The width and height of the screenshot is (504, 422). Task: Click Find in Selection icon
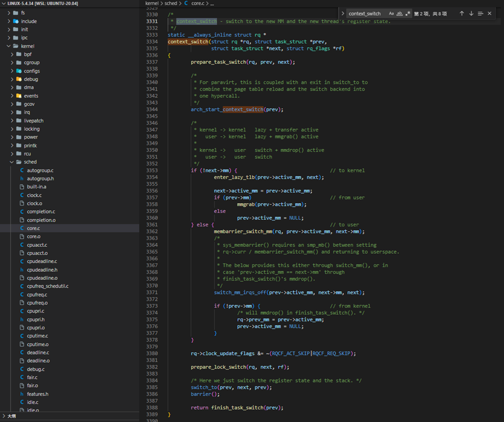click(480, 13)
